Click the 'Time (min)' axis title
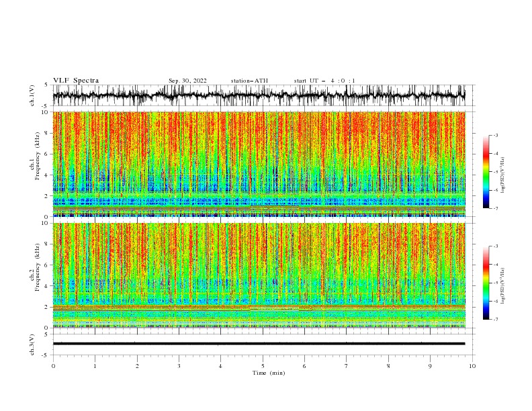The height and width of the screenshot is (411, 532). (269, 373)
